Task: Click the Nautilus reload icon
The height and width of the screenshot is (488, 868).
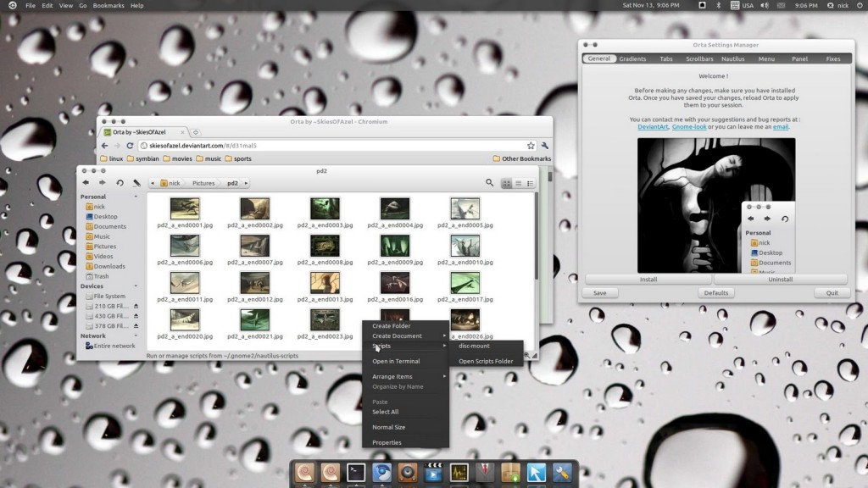Action: [x=120, y=183]
